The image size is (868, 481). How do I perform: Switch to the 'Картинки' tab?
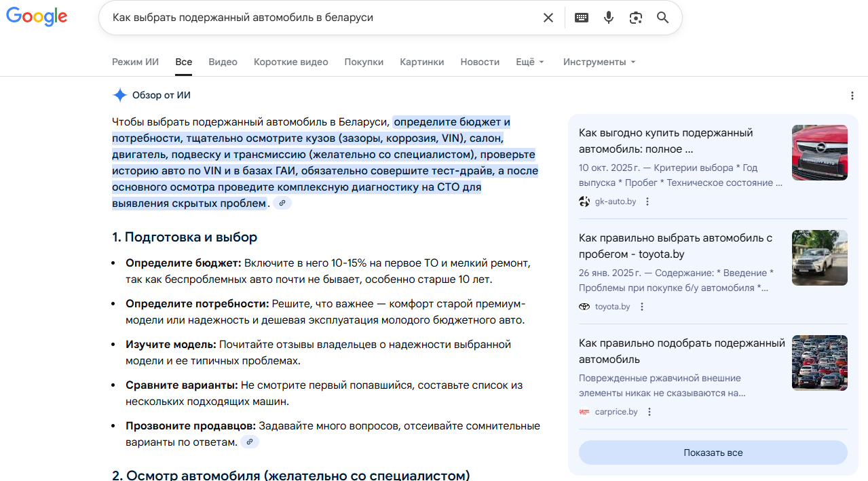[x=421, y=62]
